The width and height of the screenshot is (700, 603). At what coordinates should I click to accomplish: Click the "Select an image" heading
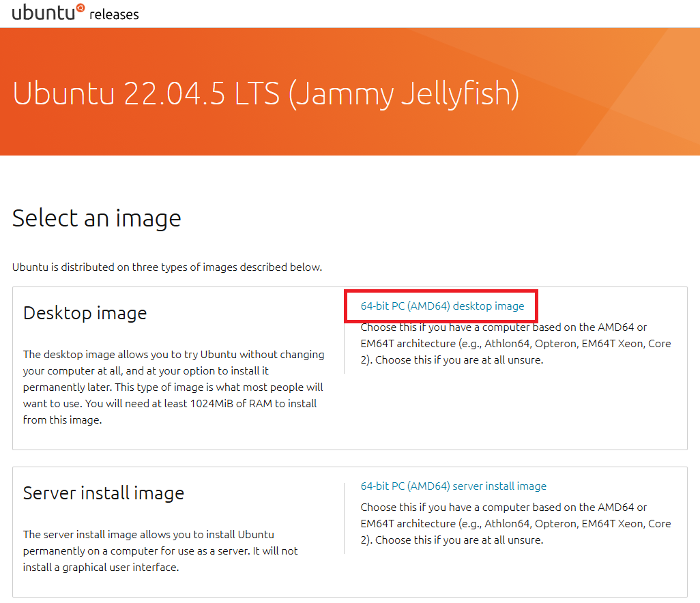point(97,218)
